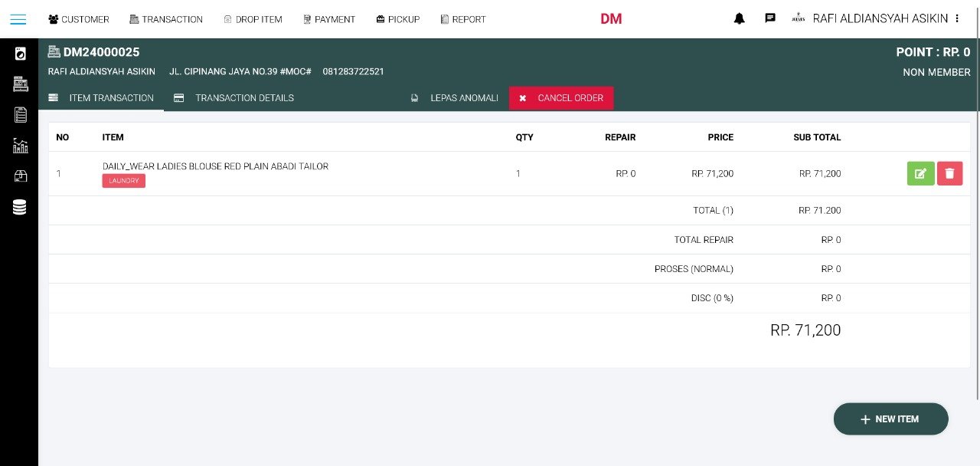Add a New Item to the order
The height and width of the screenshot is (466, 980).
(x=890, y=419)
